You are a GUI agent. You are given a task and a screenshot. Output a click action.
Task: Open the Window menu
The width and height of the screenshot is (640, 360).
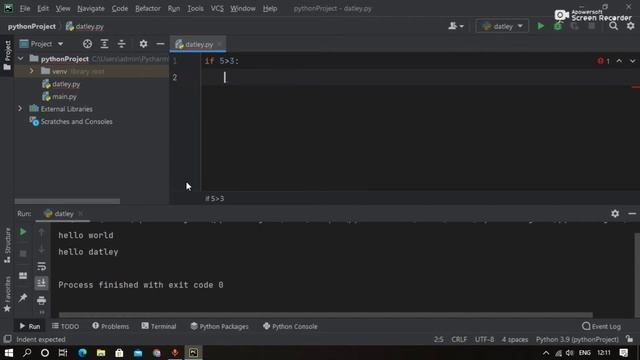pyautogui.click(x=243, y=8)
